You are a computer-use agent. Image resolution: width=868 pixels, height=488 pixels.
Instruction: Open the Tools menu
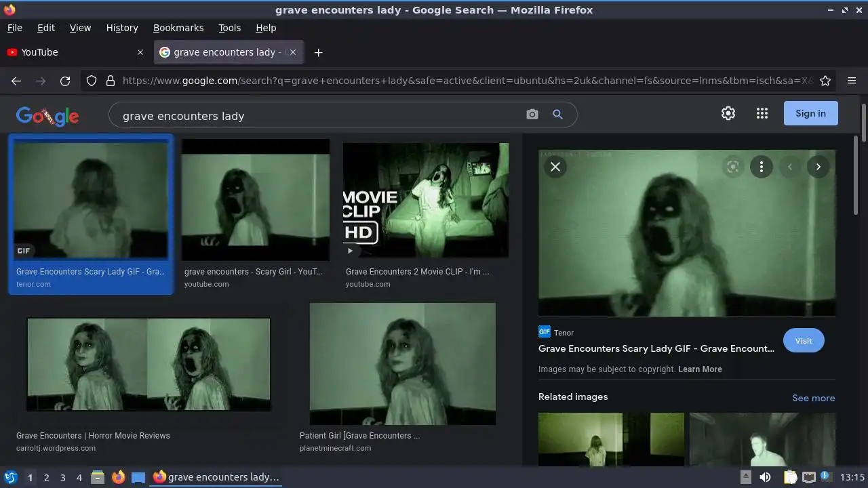[x=229, y=28]
